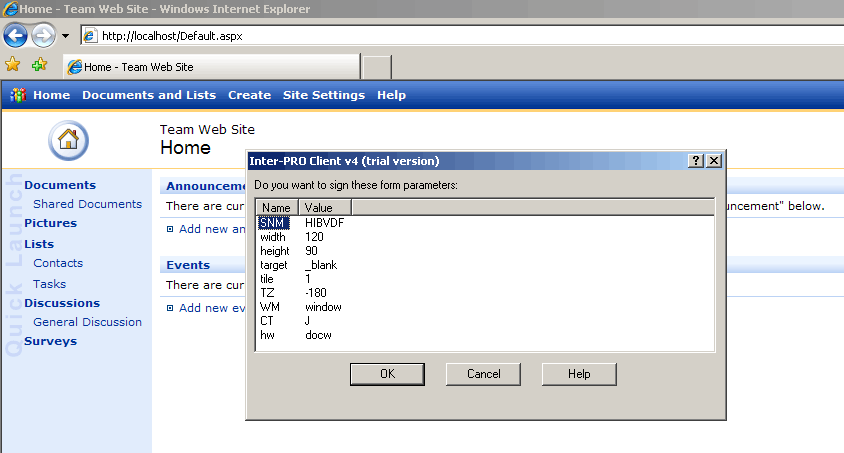The image size is (844, 453).
Task: Open a new blank browser tab
Action: tap(377, 67)
